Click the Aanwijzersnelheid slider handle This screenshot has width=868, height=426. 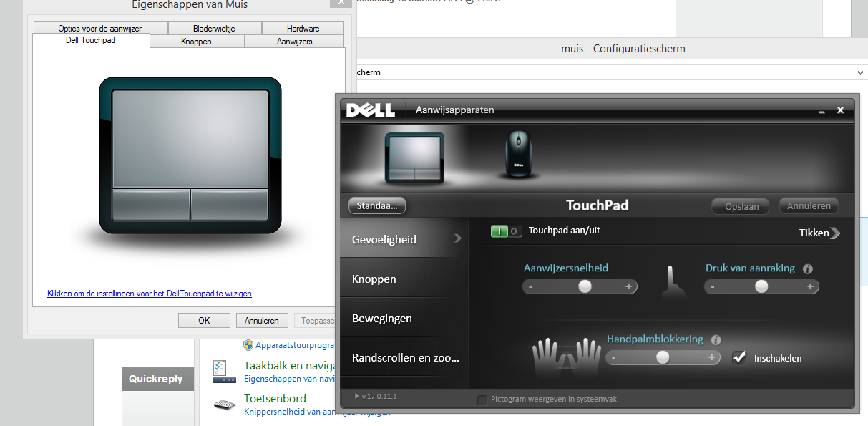coord(585,286)
